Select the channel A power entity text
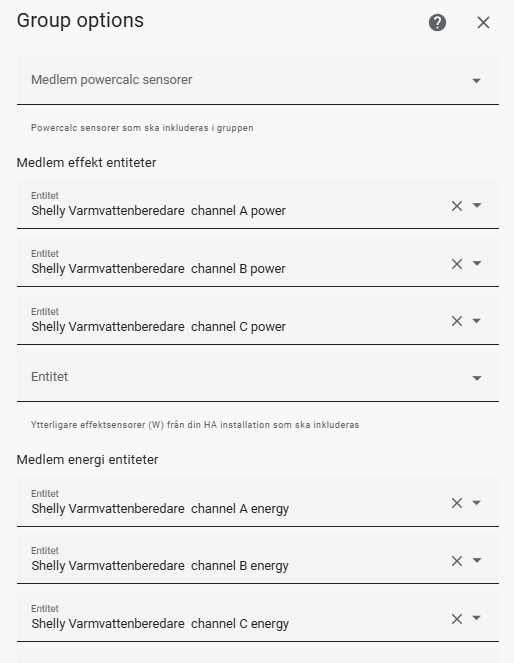 (x=159, y=211)
